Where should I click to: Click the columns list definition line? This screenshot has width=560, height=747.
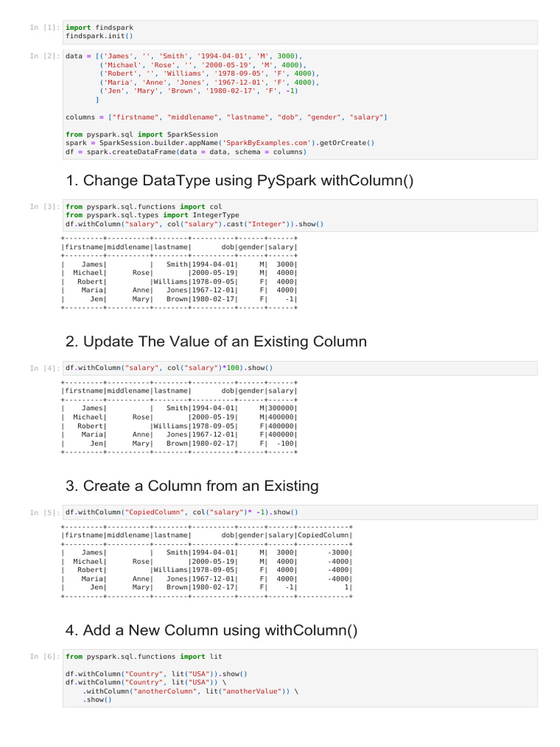tap(227, 117)
